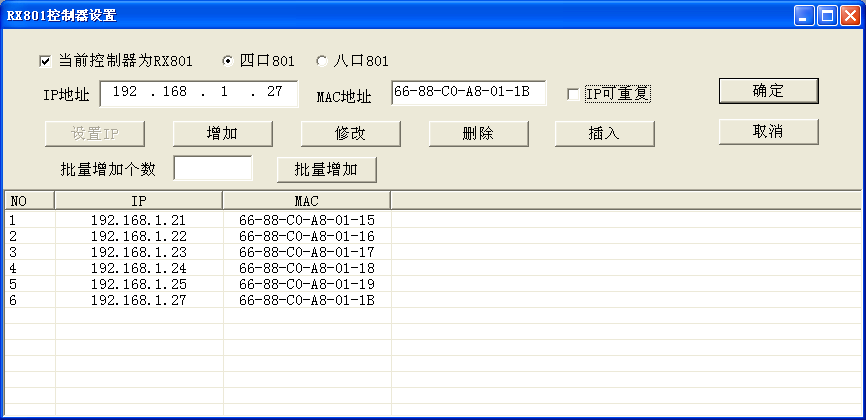
Task: Click the MAC地址 input field
Action: click(469, 93)
